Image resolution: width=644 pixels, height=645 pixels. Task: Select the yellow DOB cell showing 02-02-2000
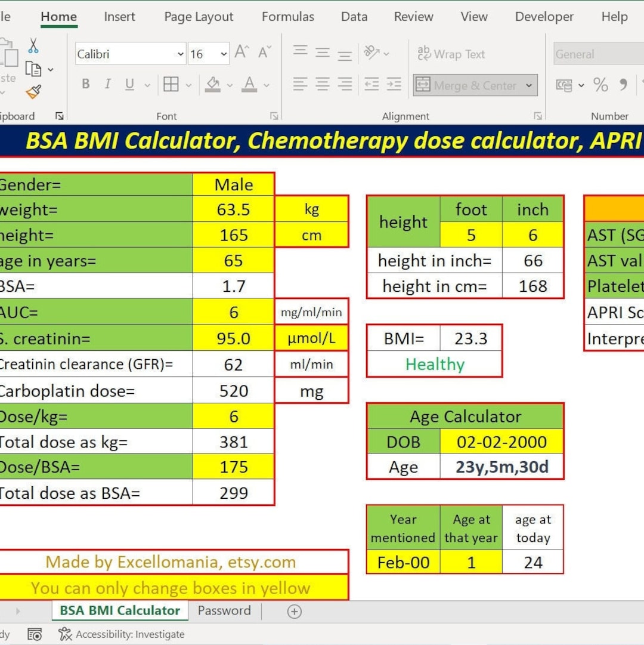501,442
